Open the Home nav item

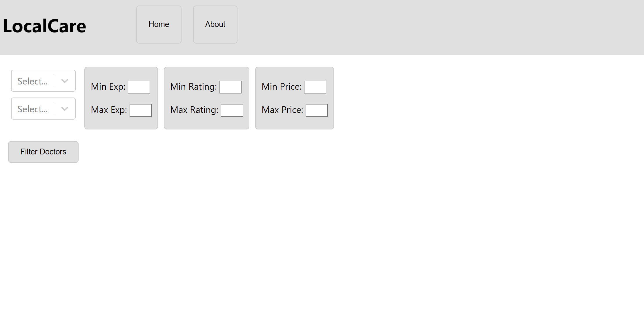point(159,25)
